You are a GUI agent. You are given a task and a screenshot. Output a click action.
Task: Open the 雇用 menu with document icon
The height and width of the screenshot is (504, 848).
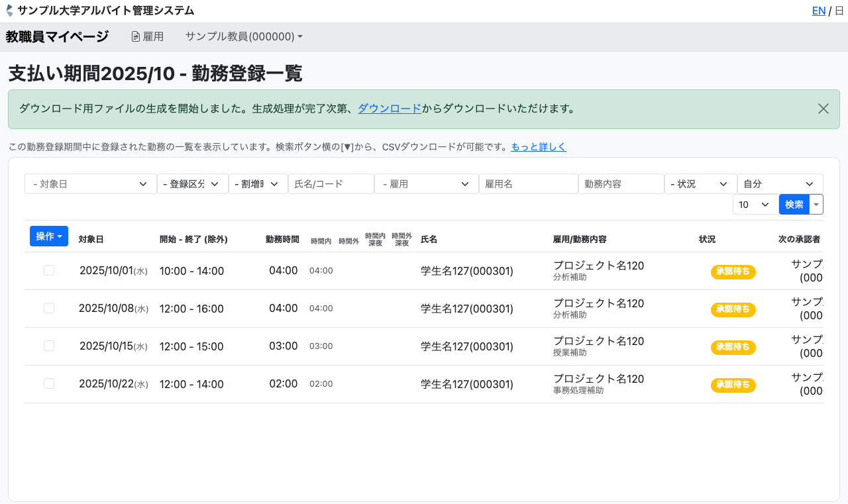pos(147,36)
